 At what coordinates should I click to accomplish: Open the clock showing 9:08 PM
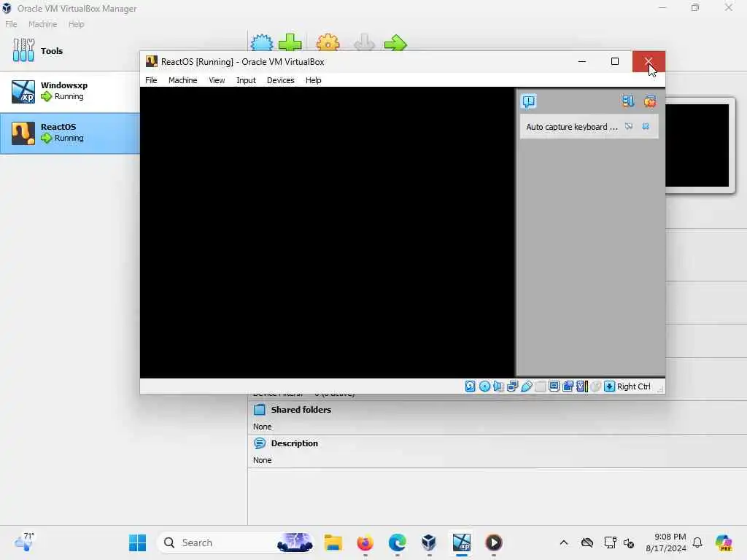[665, 542]
